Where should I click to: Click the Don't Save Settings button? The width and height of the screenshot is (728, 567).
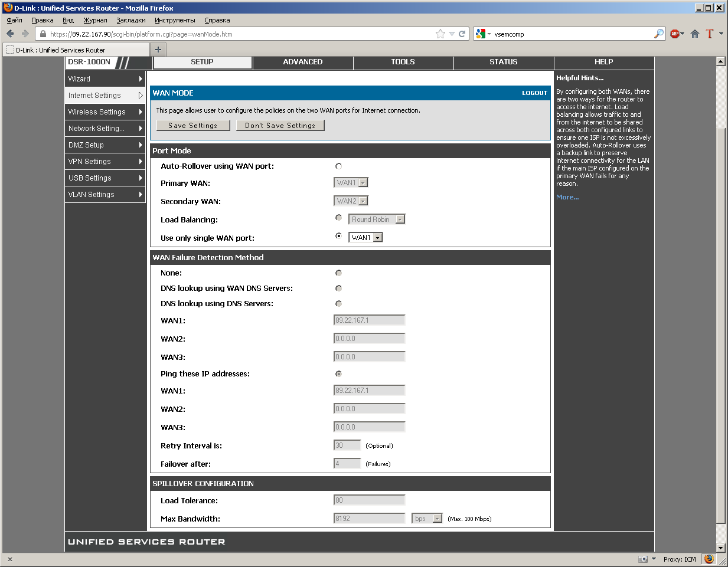tap(280, 126)
